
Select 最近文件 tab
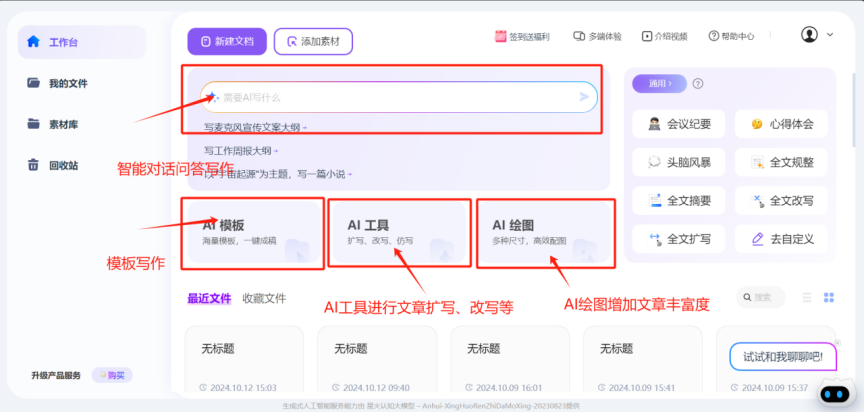[209, 298]
